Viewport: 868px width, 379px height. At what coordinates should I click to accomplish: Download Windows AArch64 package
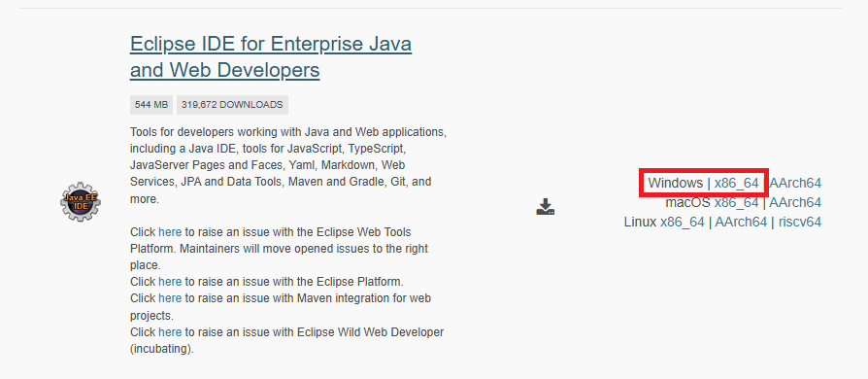pyautogui.click(x=795, y=183)
